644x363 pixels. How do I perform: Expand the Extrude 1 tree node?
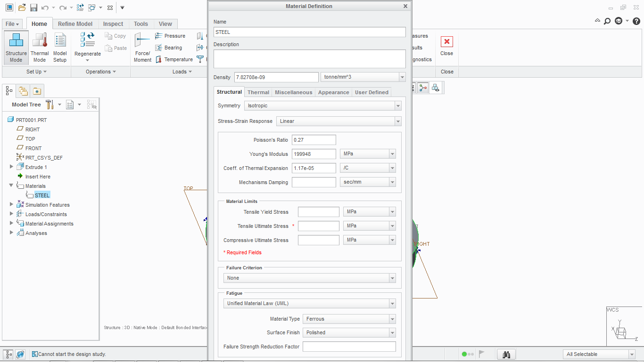pyautogui.click(x=11, y=167)
